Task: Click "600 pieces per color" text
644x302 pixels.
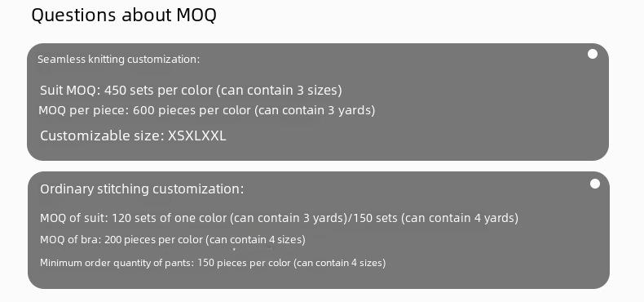Action: pyautogui.click(x=192, y=110)
